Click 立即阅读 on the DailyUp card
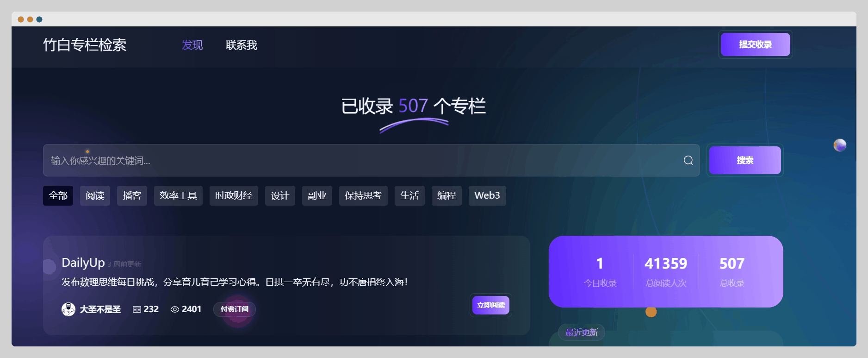 pos(490,305)
